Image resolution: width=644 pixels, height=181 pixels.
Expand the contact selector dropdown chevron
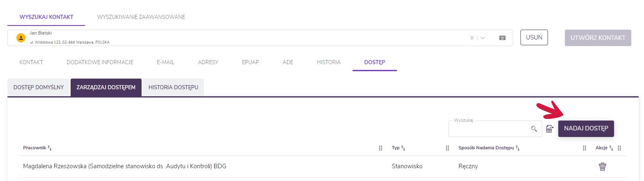483,38
